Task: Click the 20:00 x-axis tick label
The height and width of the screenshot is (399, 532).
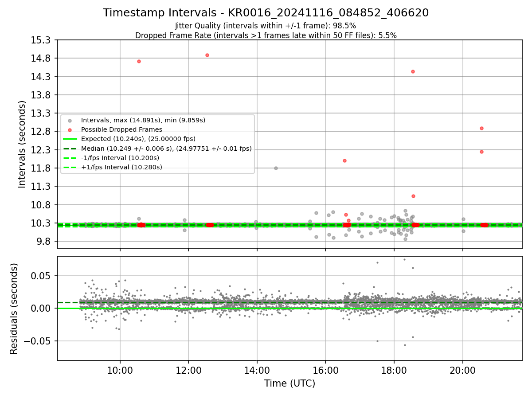Action: (x=463, y=370)
